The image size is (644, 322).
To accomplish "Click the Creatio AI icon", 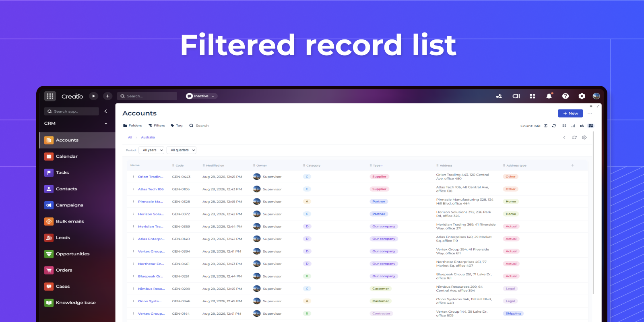I will click(x=516, y=96).
